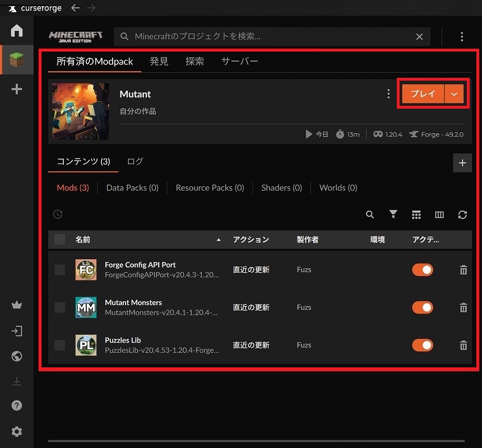Click the filter funnel icon above mod list

click(393, 214)
